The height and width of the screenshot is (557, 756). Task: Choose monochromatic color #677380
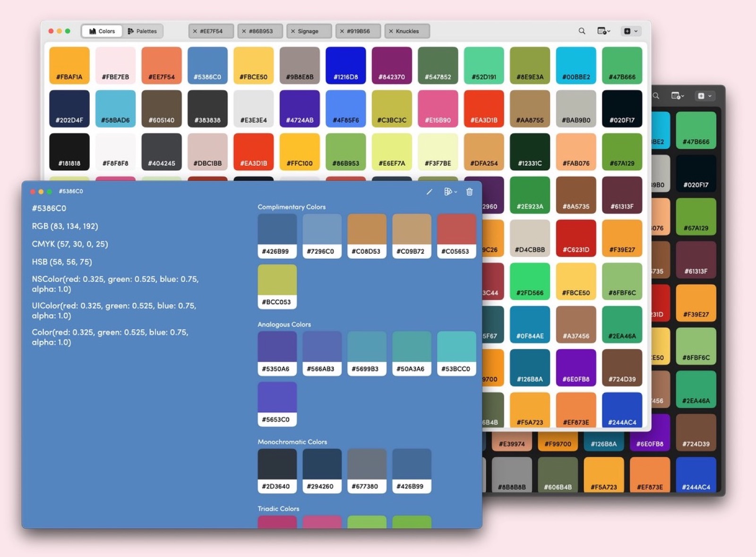pos(367,471)
